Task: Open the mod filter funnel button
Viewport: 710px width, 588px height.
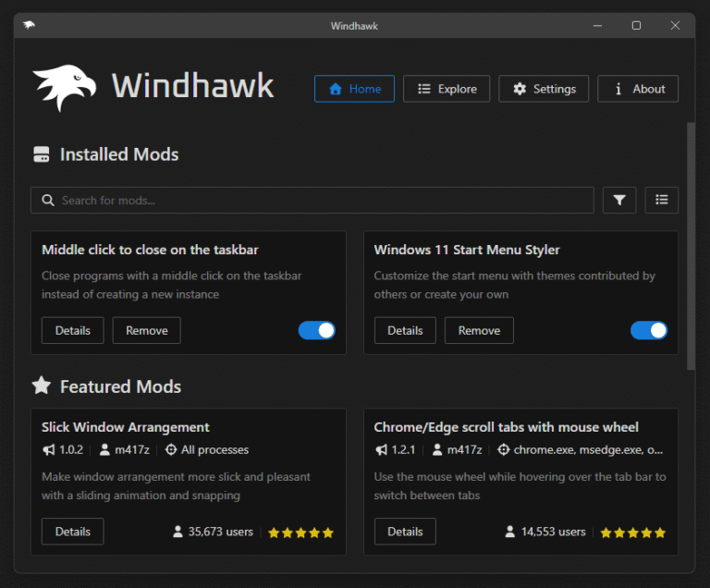Action: pyautogui.click(x=619, y=200)
